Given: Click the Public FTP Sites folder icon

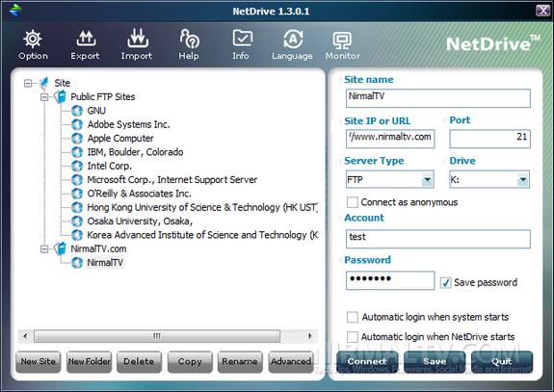Looking at the screenshot, I should (x=61, y=96).
